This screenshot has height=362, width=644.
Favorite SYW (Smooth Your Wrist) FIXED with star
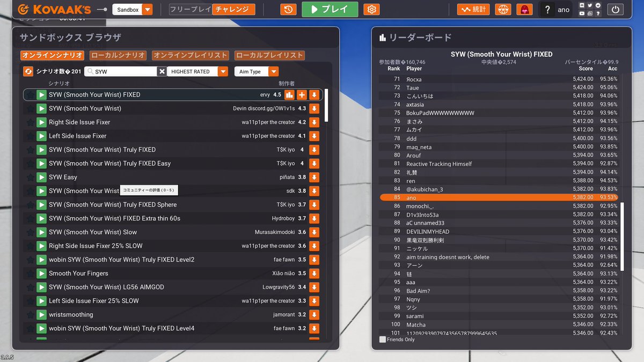30,95
